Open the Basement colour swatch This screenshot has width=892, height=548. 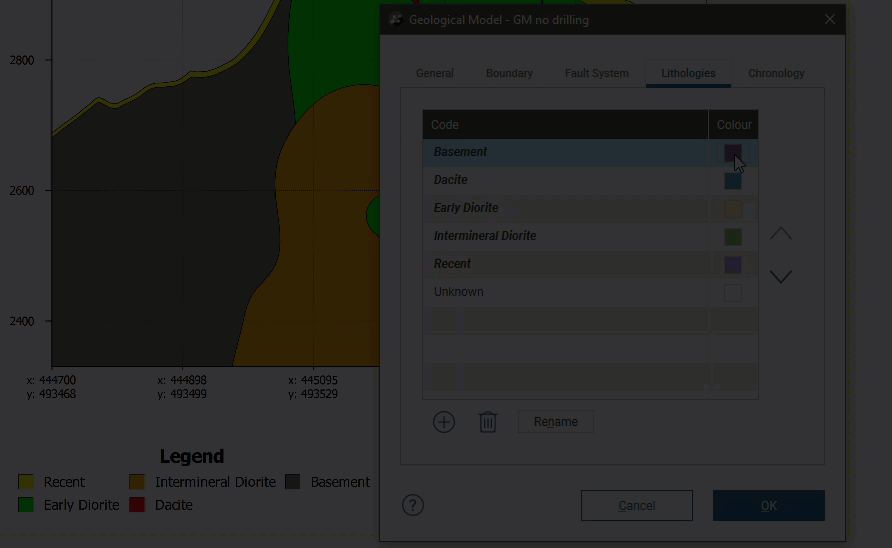click(x=733, y=153)
